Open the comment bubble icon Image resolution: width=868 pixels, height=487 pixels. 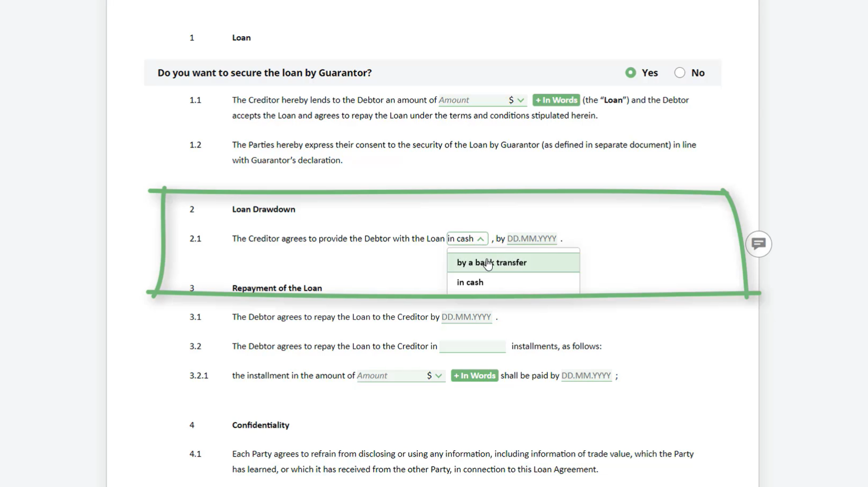pos(758,244)
